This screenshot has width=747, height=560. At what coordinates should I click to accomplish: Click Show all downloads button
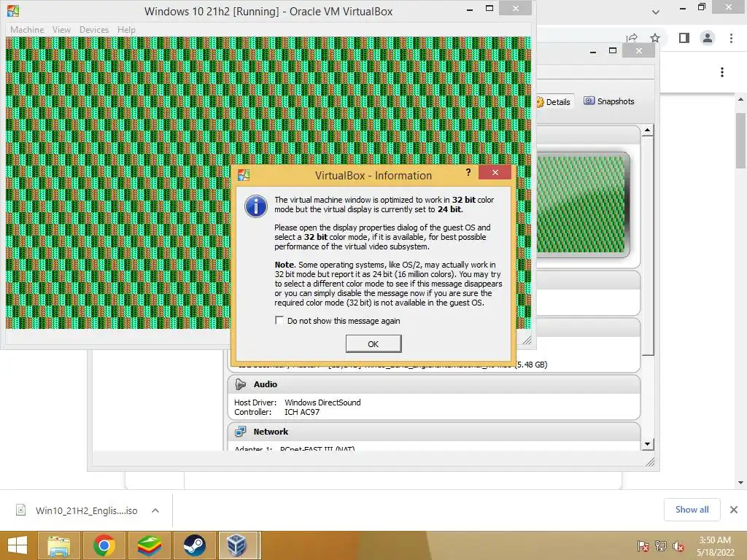[692, 510]
